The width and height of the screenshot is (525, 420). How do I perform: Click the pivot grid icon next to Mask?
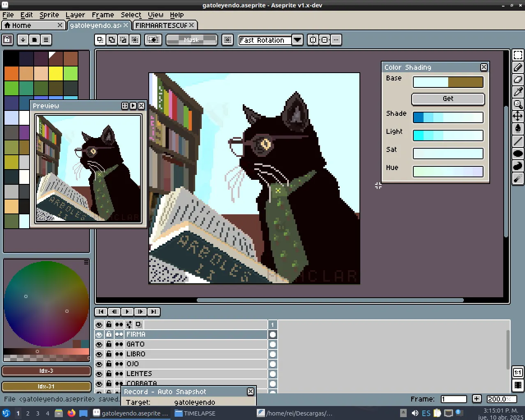click(x=228, y=40)
